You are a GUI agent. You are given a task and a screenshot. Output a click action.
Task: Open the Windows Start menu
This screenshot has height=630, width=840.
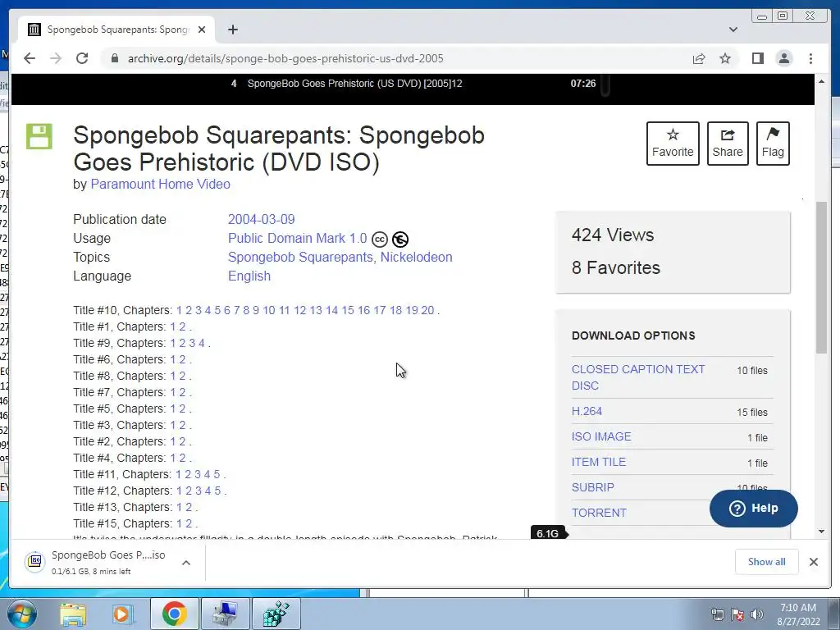coord(21,614)
